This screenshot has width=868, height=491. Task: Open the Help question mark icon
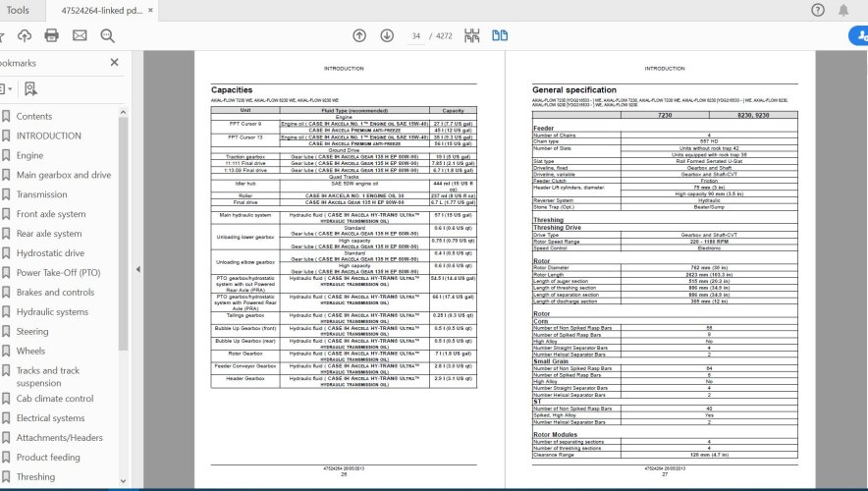click(818, 10)
